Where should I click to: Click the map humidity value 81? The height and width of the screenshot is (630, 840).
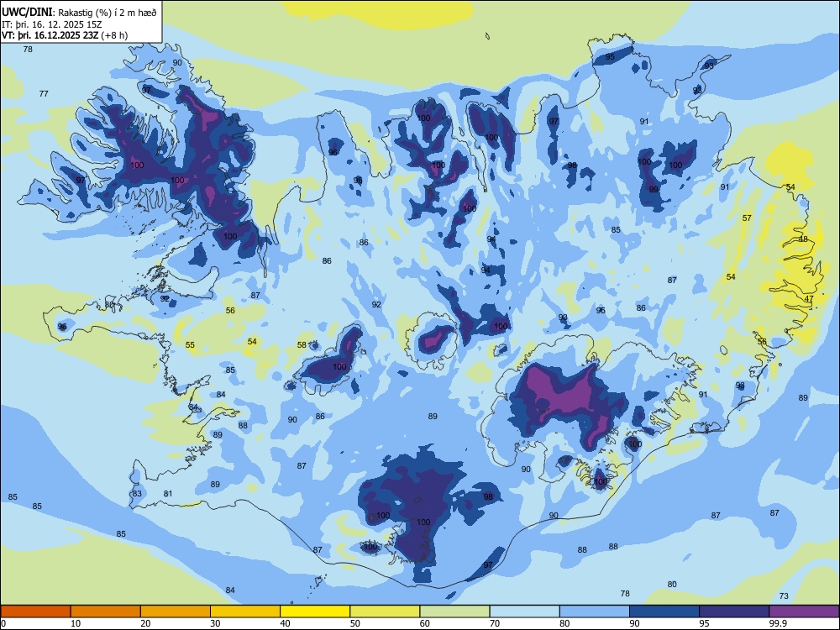(168, 493)
